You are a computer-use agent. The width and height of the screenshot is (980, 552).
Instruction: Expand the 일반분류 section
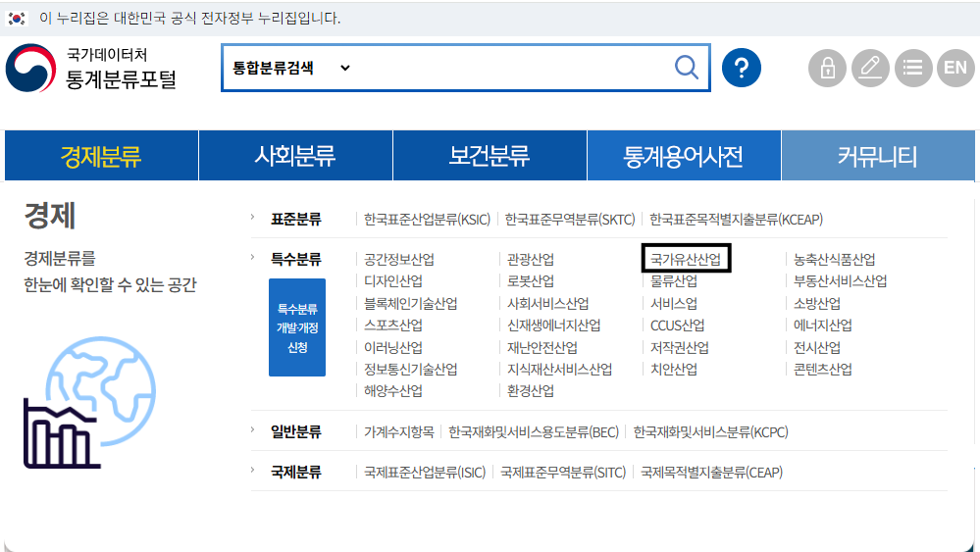[295, 431]
